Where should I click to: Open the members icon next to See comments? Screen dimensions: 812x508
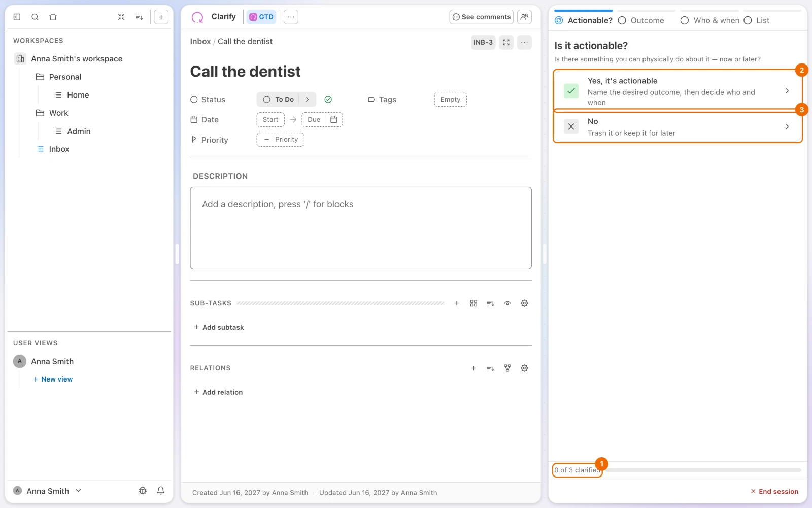point(524,17)
